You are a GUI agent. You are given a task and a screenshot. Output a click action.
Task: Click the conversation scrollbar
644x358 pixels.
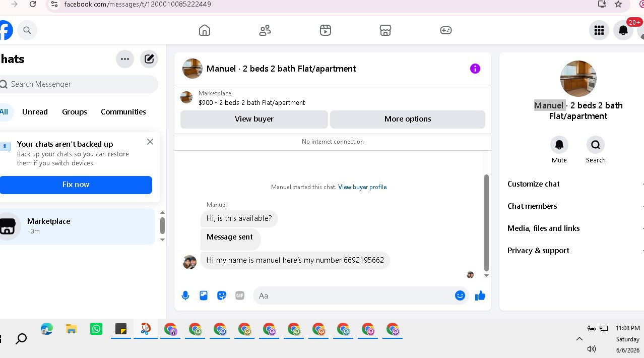pos(486,222)
